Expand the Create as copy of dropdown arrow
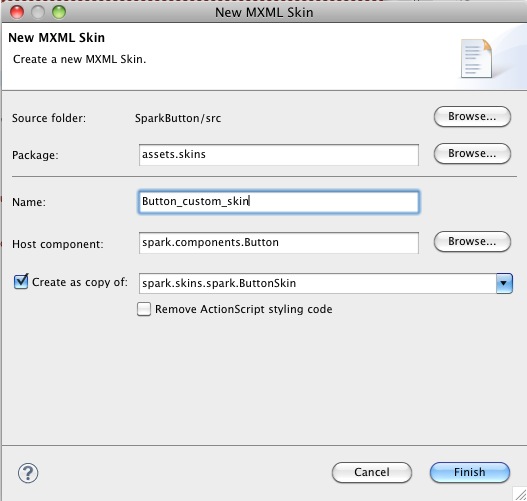The width and height of the screenshot is (527, 501). point(504,283)
